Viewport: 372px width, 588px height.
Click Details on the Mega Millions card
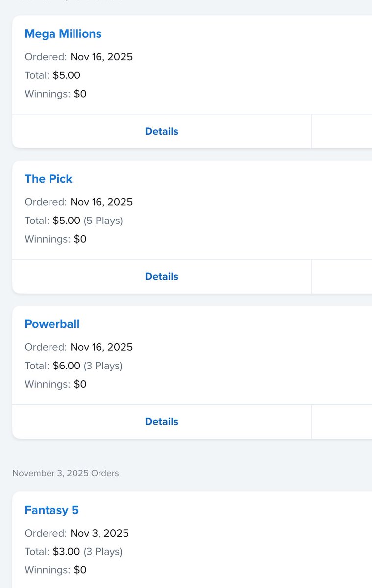pos(161,131)
